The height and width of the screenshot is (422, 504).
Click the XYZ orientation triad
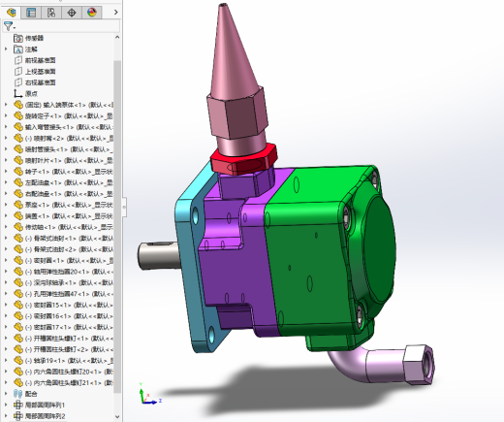(x=148, y=395)
